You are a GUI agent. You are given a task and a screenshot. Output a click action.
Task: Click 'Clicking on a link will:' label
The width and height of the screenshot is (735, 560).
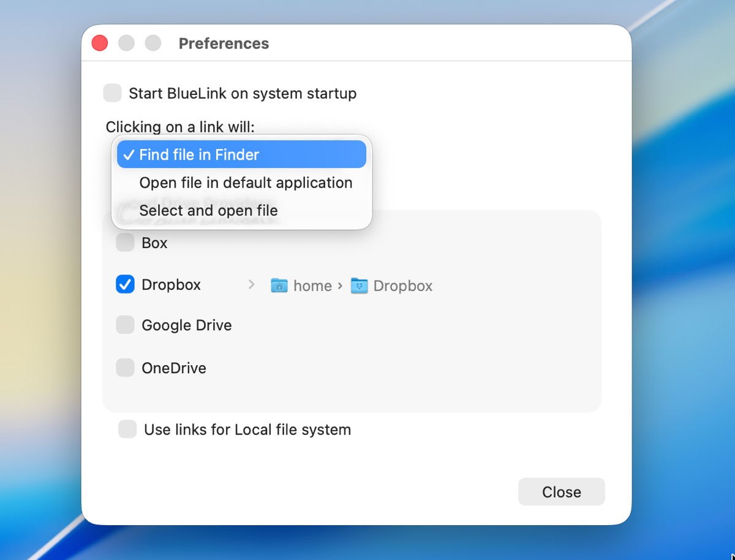point(180,127)
